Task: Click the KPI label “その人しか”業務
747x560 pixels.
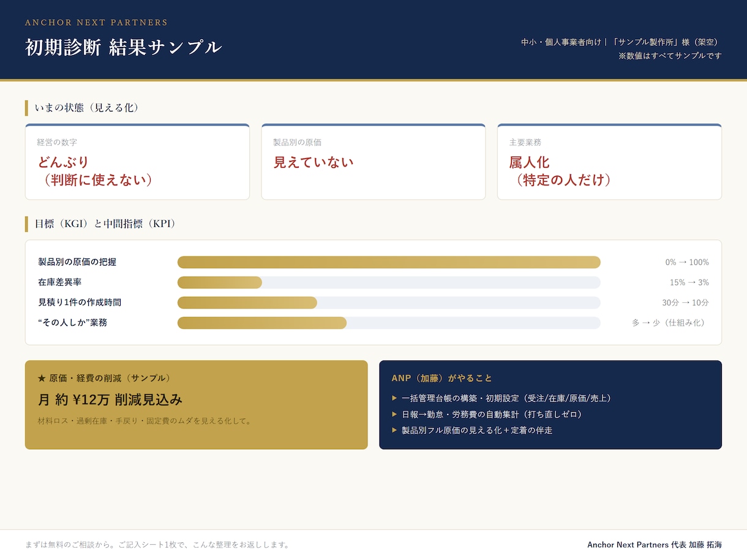Action: coord(72,323)
